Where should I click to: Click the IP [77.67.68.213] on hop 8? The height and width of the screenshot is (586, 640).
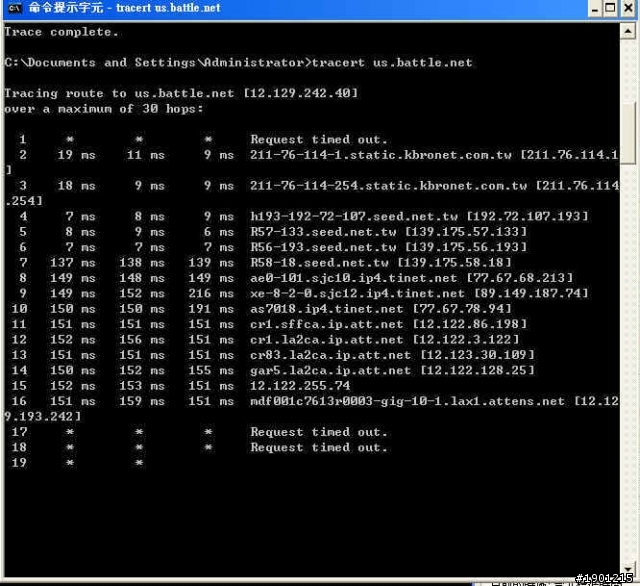pyautogui.click(x=520, y=278)
